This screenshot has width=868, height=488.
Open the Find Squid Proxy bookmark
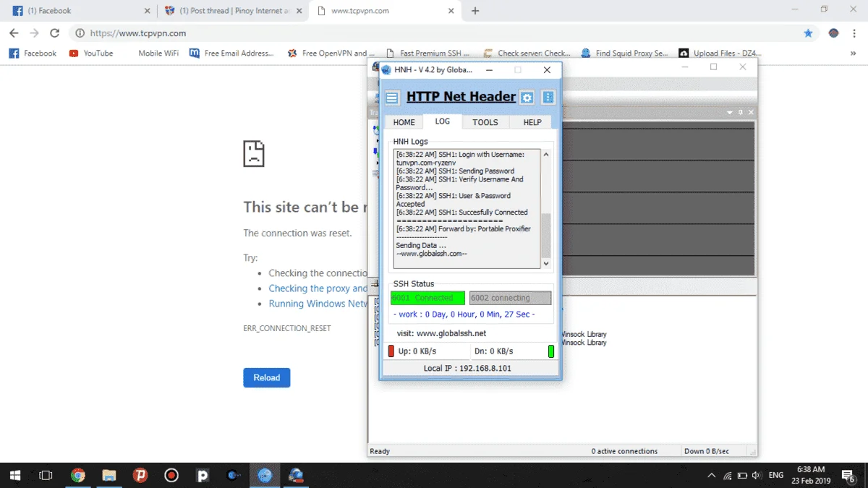(x=625, y=53)
